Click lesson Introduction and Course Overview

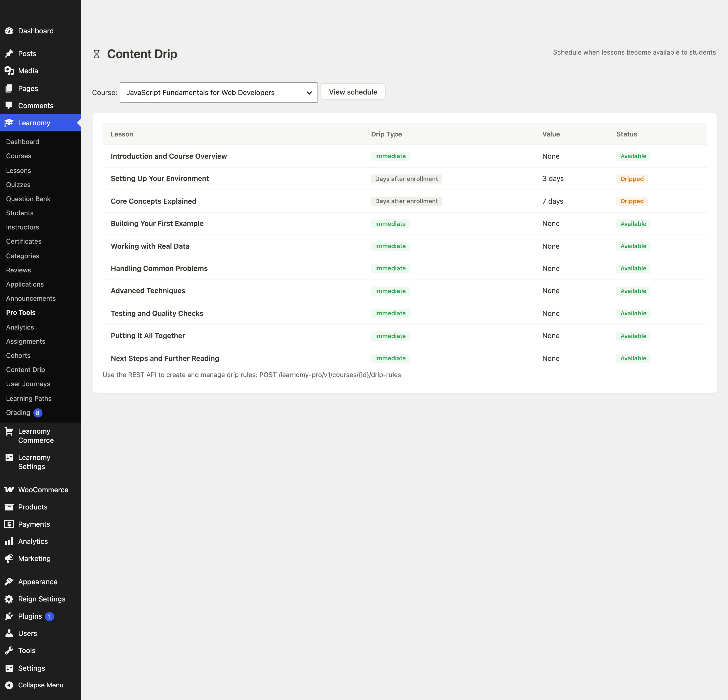click(169, 156)
